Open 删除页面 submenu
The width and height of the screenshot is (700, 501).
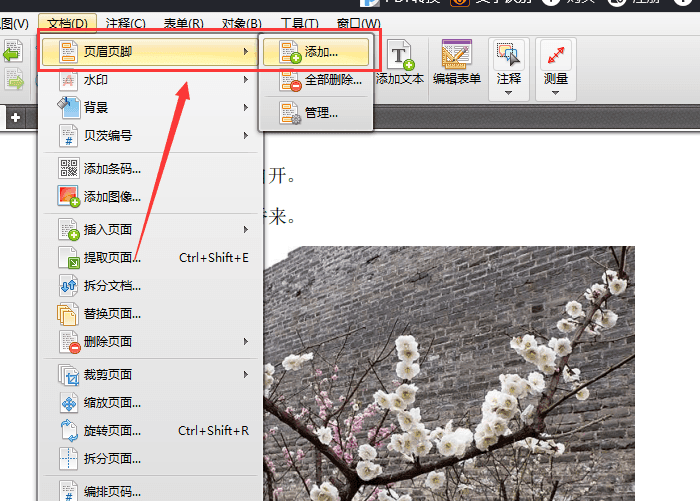coord(150,342)
